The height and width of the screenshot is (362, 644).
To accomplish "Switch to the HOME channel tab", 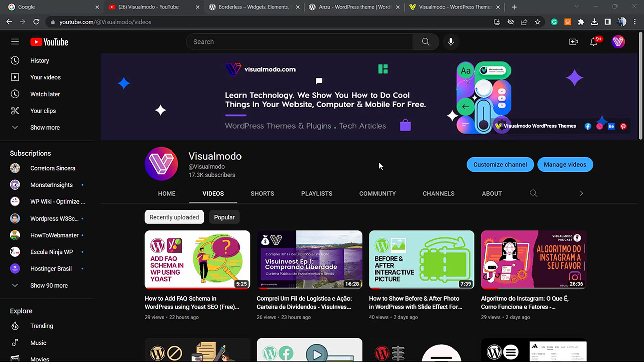I will click(167, 194).
